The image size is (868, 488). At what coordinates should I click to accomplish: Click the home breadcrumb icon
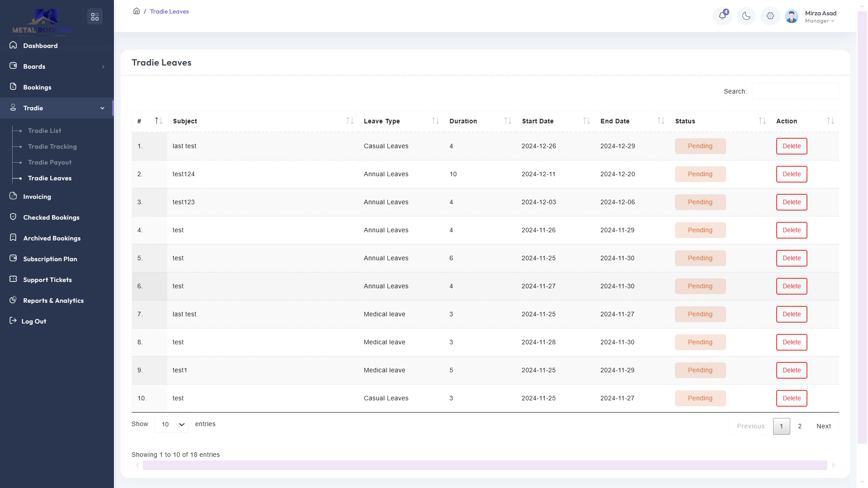click(x=136, y=11)
